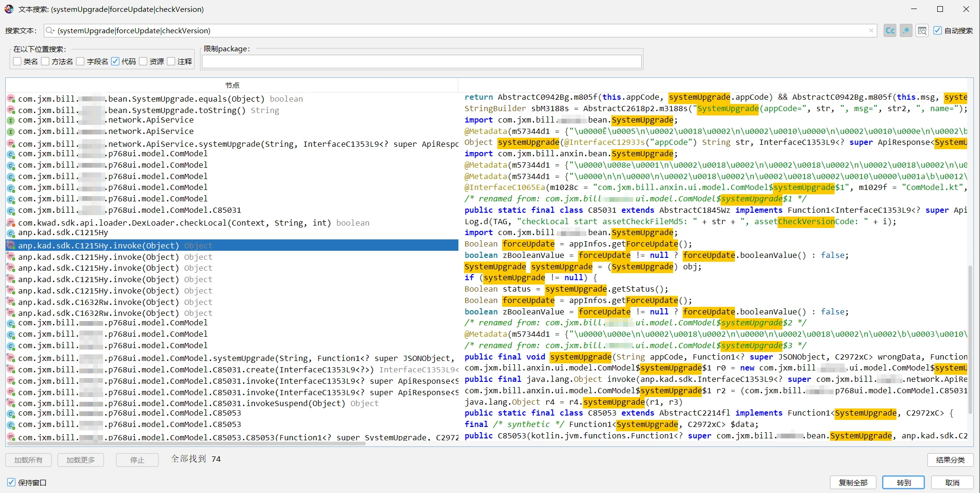Open search history via the magnifier dropdown icon
The image size is (980, 493).
pos(50,30)
